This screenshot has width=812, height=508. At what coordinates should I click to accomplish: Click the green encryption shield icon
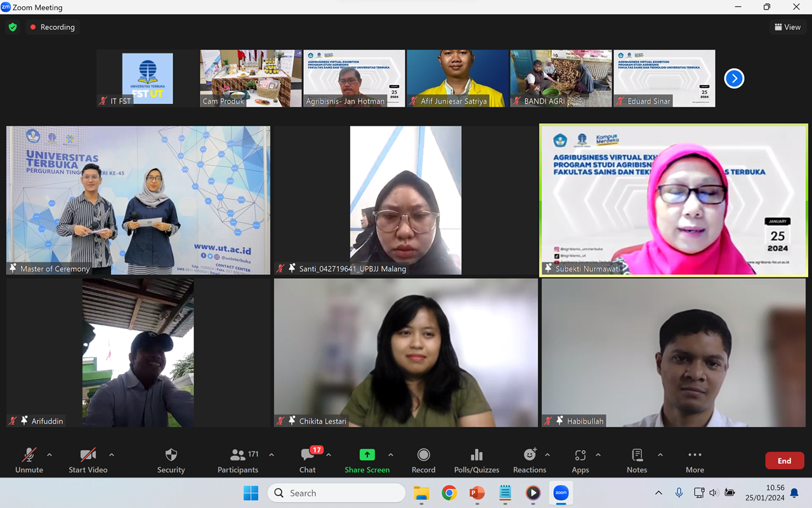13,27
